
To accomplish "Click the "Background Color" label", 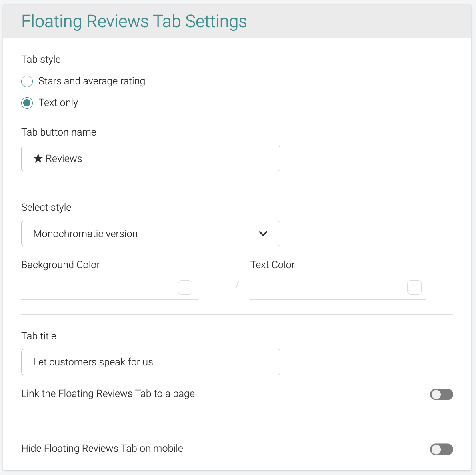I will [60, 265].
